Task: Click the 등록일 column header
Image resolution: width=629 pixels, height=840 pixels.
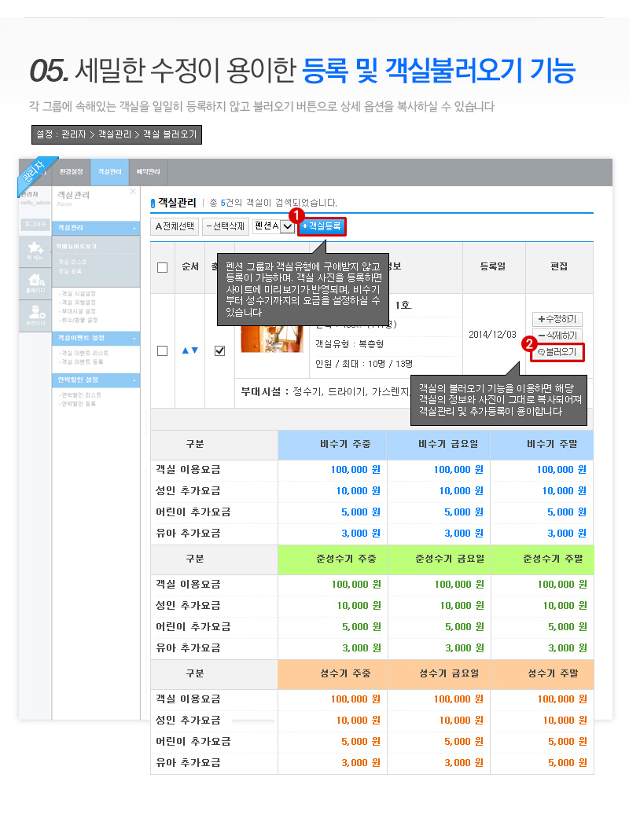Action: [493, 266]
